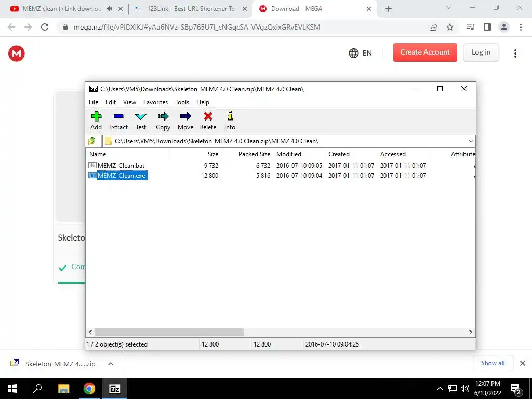Mute the YouTube tab audio icon
Screen dimensions: 532x399
pos(109,9)
